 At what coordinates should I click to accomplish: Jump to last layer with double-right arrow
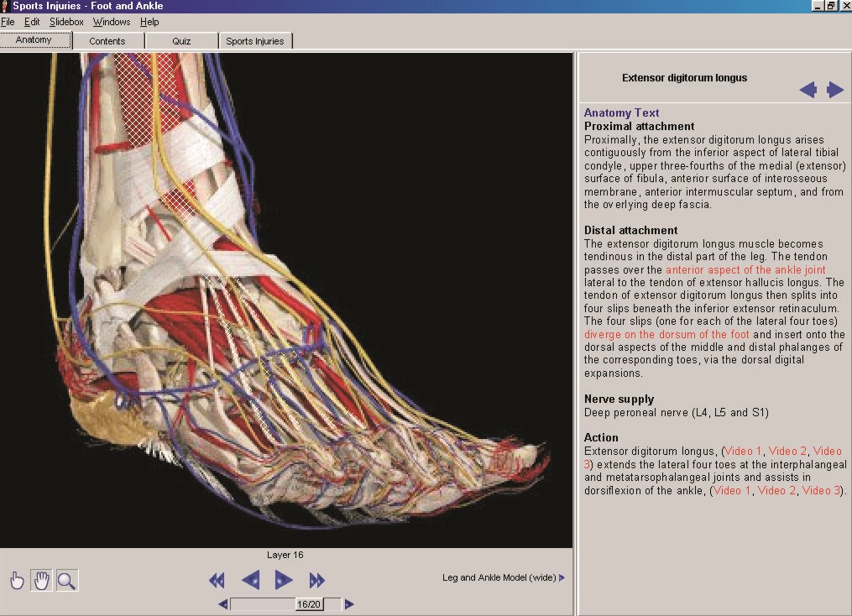pyautogui.click(x=316, y=580)
